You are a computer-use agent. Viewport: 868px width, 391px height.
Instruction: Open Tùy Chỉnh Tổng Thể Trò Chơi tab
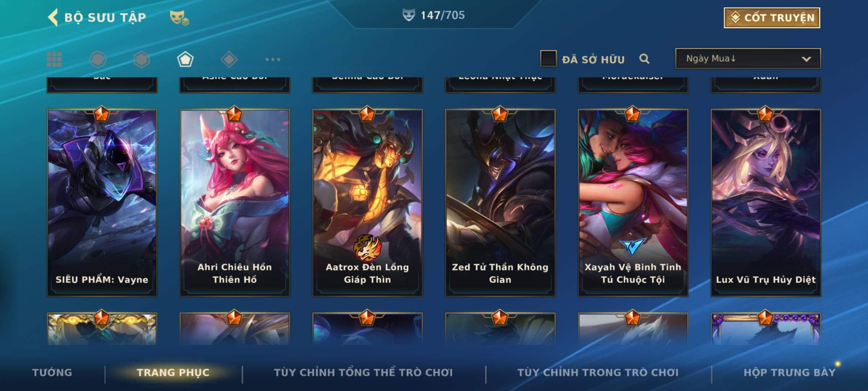tap(363, 372)
